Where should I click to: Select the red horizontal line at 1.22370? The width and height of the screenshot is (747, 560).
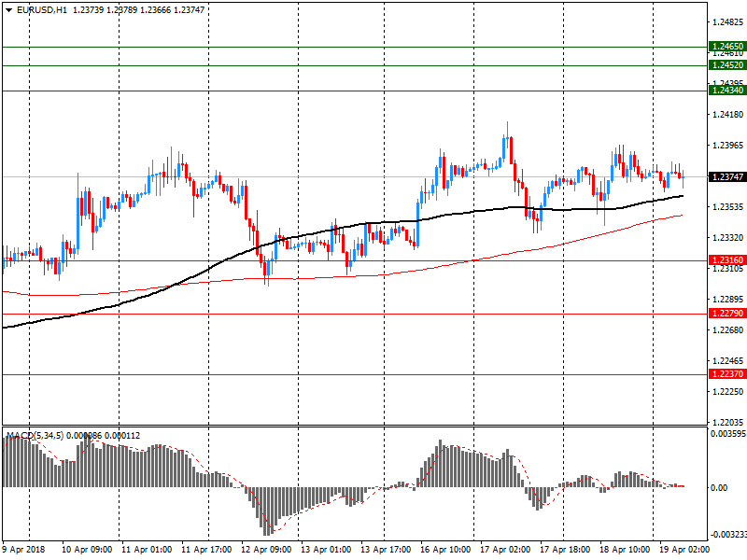click(x=355, y=375)
